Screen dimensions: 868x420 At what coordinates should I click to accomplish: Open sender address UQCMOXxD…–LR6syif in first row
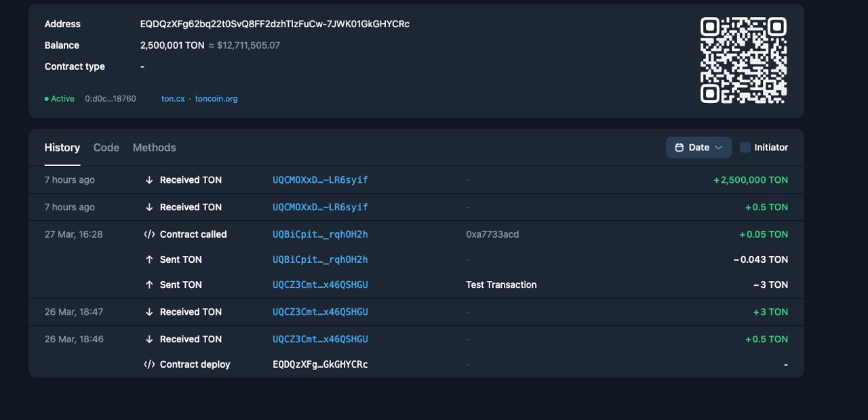pyautogui.click(x=320, y=180)
